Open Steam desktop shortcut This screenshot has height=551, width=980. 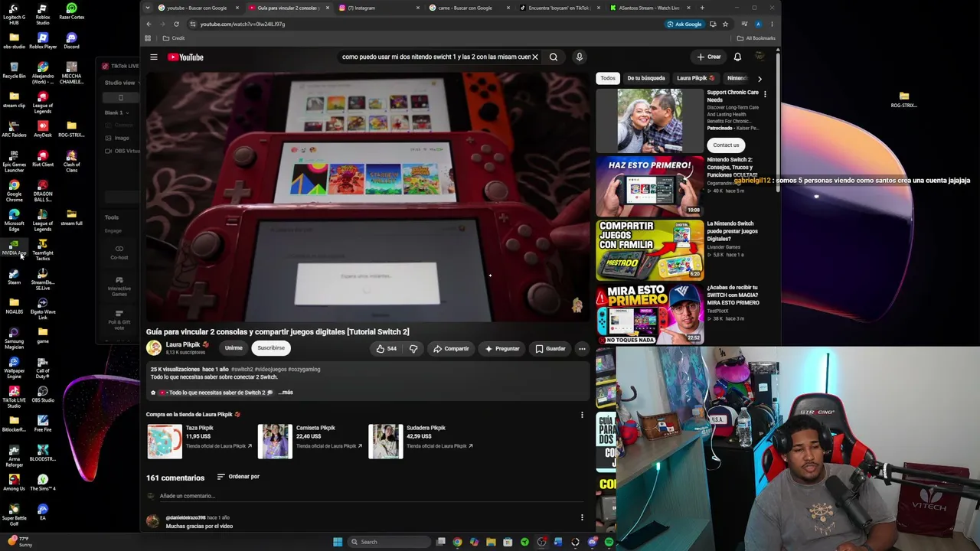coord(14,276)
